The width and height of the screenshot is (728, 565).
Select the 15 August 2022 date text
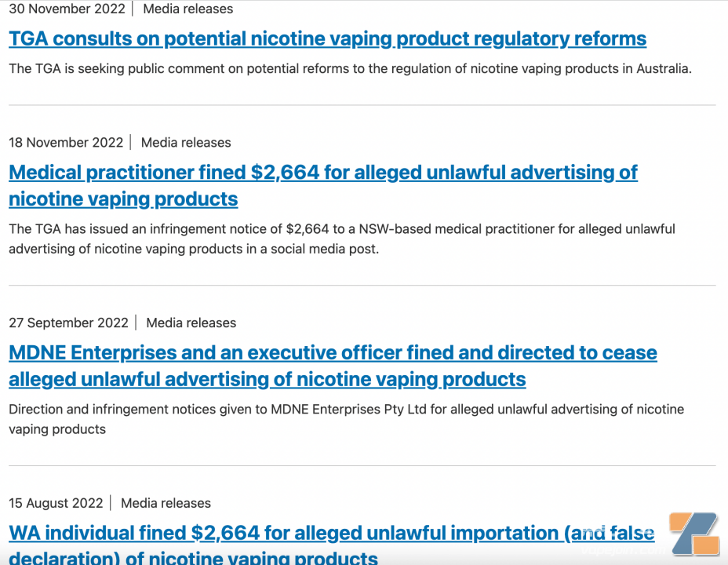pyautogui.click(x=56, y=504)
